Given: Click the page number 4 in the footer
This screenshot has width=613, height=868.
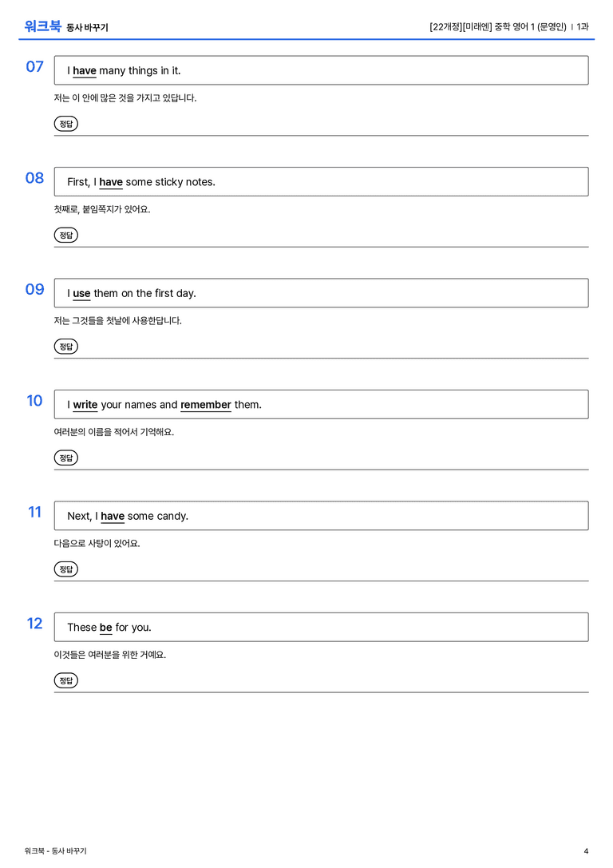Looking at the screenshot, I should (586, 851).
